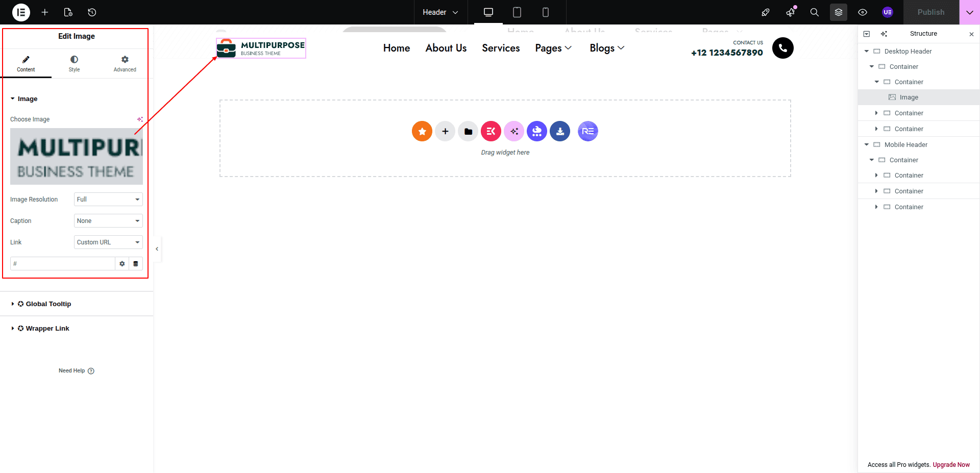
Task: Collapse the editor panel with arrow handle
Action: pyautogui.click(x=157, y=249)
